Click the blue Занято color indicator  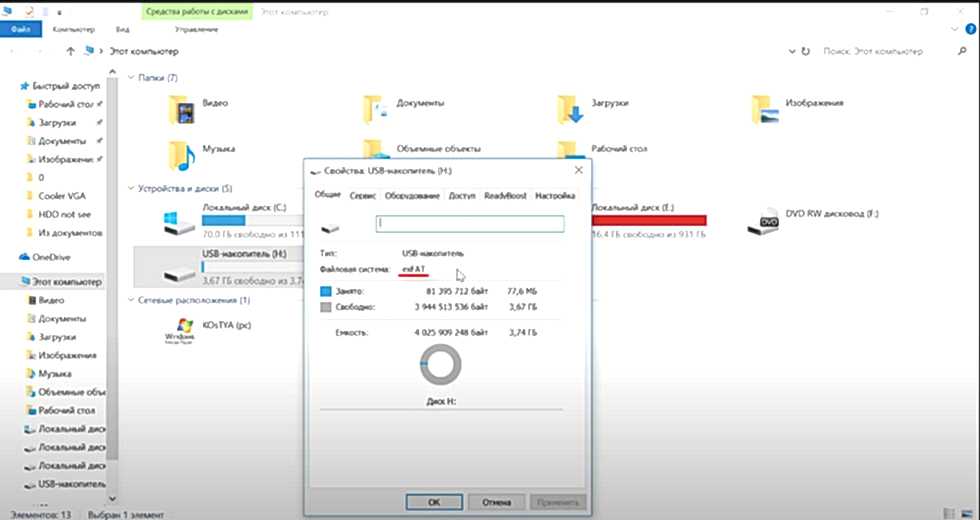click(326, 291)
